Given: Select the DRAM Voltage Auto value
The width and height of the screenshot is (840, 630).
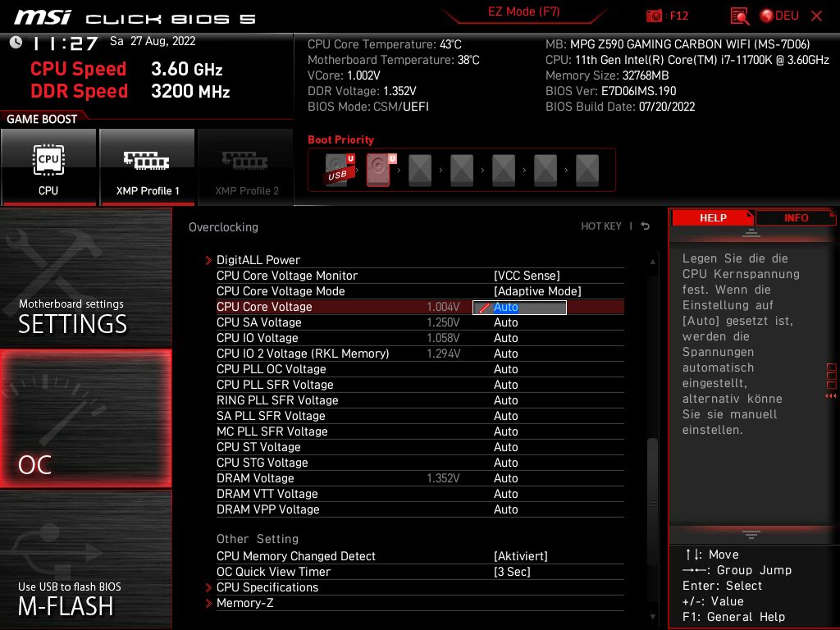Looking at the screenshot, I should coord(505,478).
